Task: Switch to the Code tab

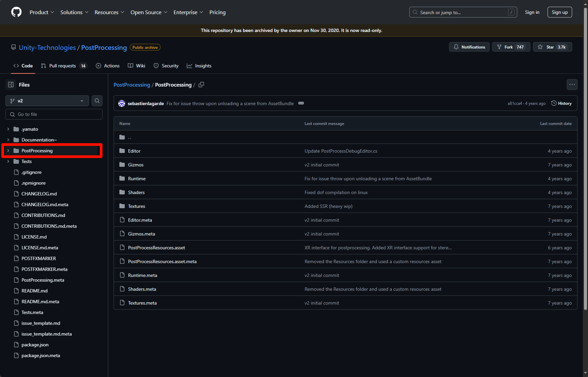Action: click(x=23, y=66)
